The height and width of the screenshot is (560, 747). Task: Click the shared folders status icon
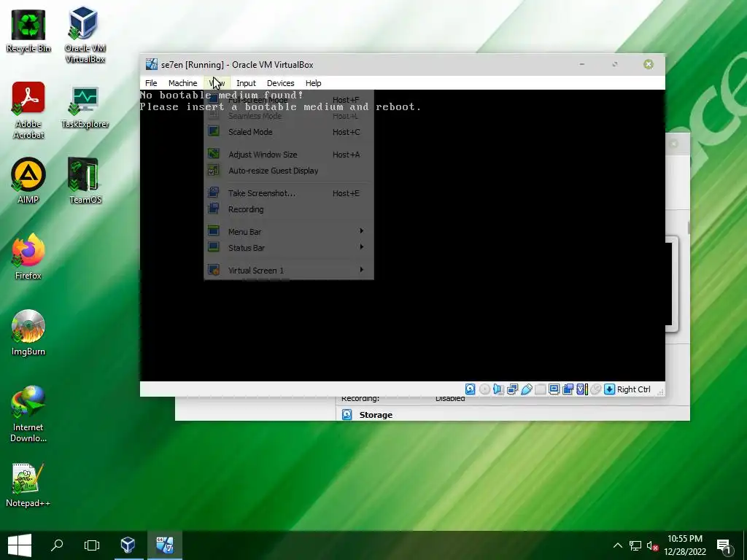click(541, 389)
